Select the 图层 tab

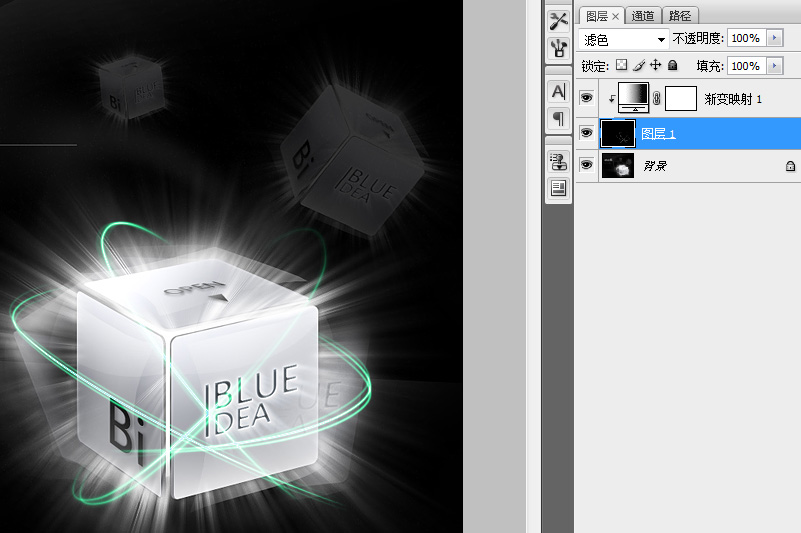[x=597, y=16]
